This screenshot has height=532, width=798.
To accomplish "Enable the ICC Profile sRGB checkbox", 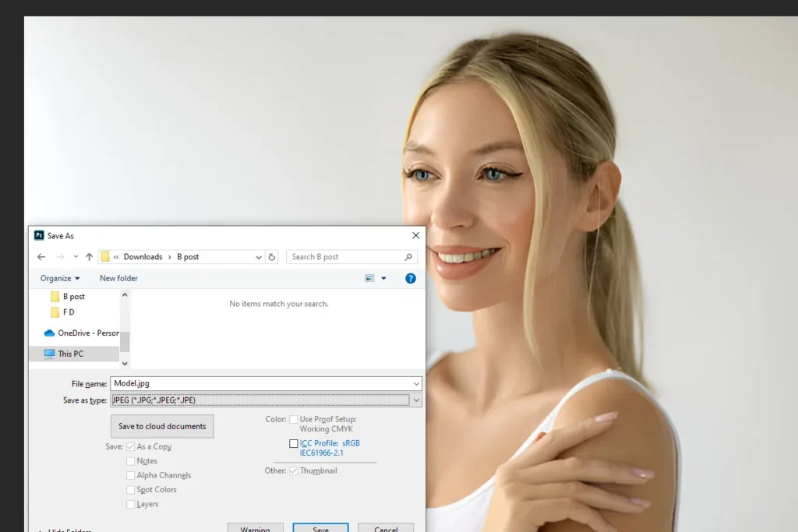I will click(294, 443).
